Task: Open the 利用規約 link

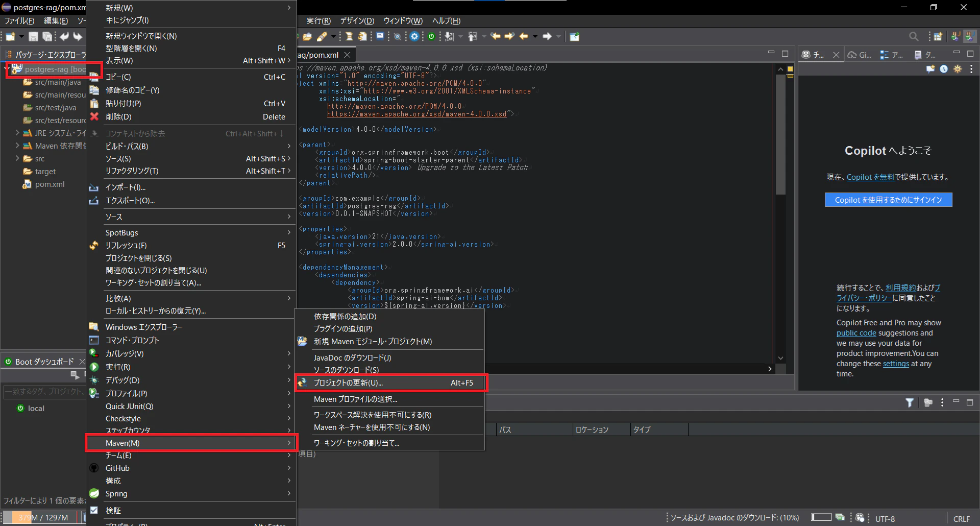Action: point(901,288)
